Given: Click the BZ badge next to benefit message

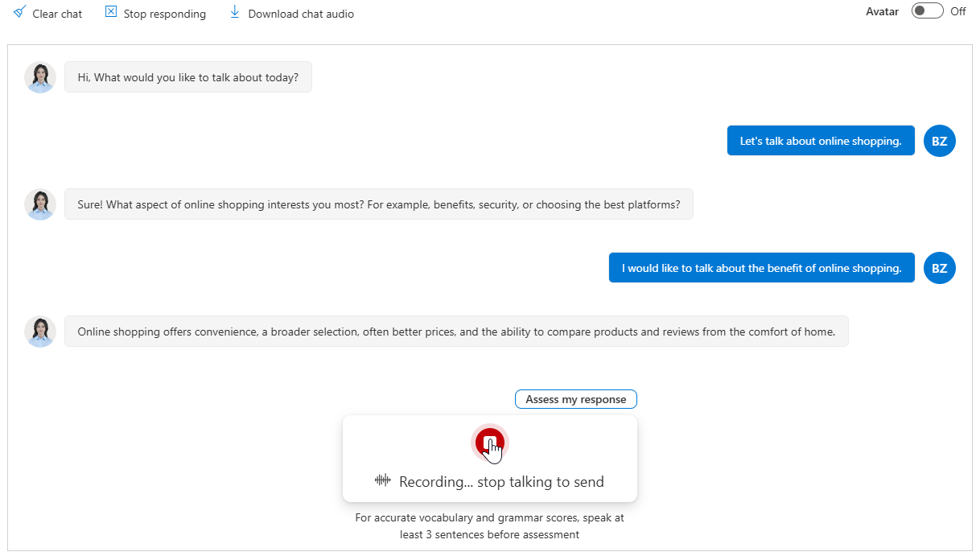Looking at the screenshot, I should (x=939, y=268).
